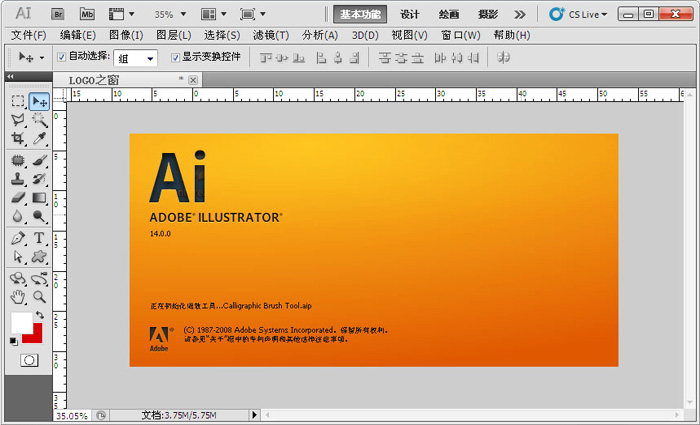
Task: Select the 3D Camera Orbit tool
Action: [39, 279]
